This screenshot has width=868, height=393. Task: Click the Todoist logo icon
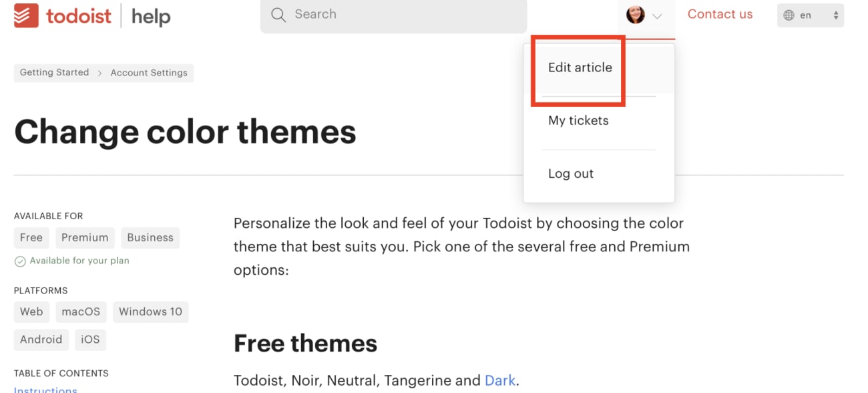tap(27, 15)
